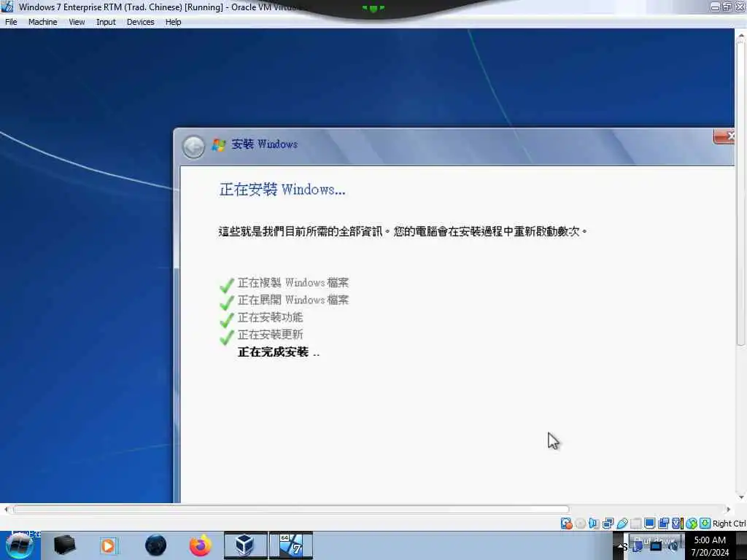Viewport: 747px width, 560px height.
Task: Switch to VirtualBox Manager taskbar button
Action: click(x=245, y=545)
